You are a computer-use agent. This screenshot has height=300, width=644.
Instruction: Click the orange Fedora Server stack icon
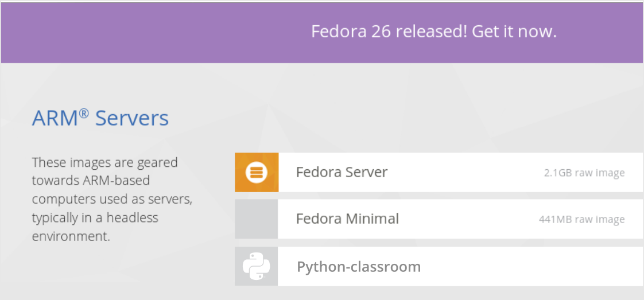[x=257, y=172]
